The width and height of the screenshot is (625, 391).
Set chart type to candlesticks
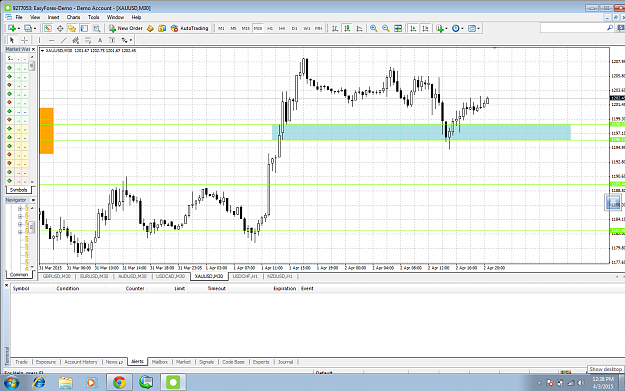coord(347,28)
